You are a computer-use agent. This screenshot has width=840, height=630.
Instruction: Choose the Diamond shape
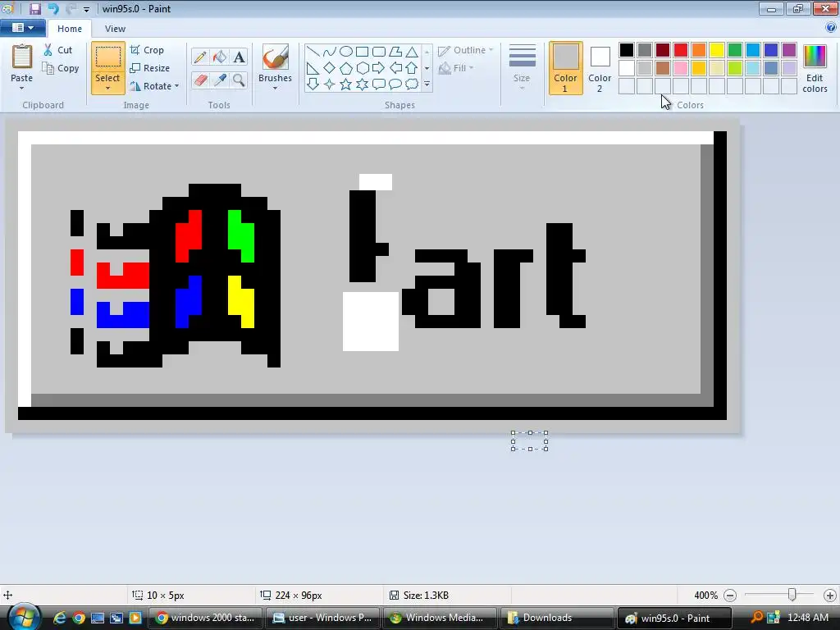(x=330, y=68)
